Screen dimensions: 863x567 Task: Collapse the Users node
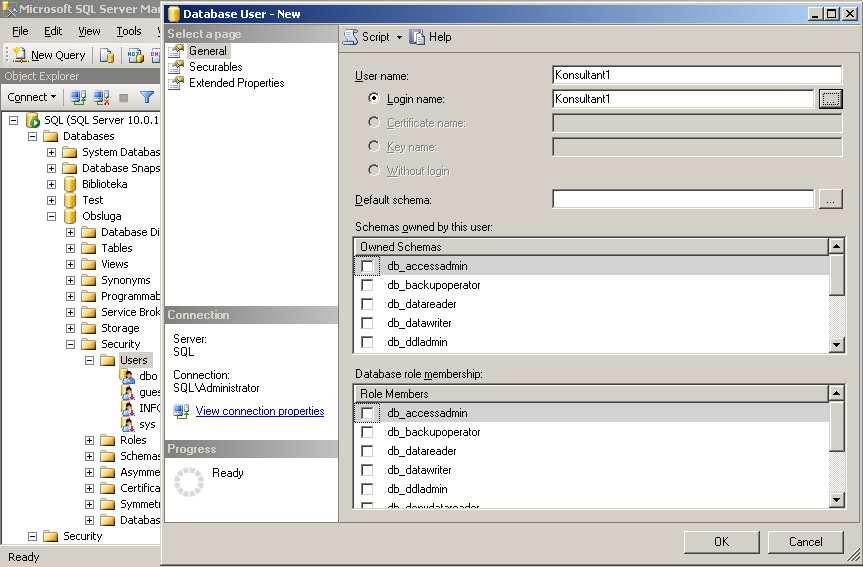point(90,360)
